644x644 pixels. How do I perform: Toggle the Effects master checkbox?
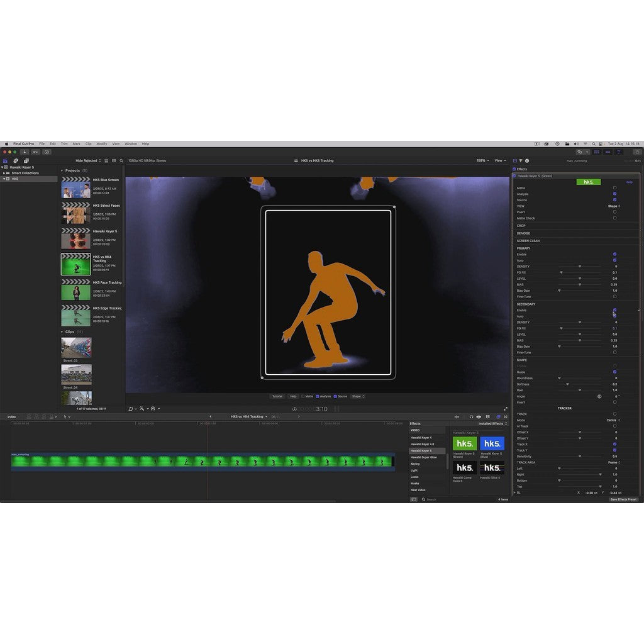click(514, 169)
